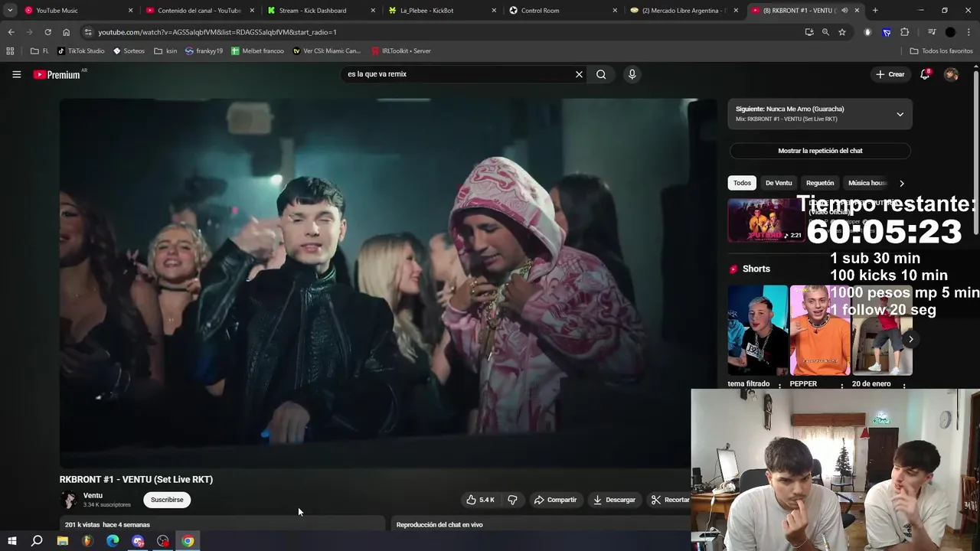
Task: Click the zoom magnifier in address bar
Action: pos(825,32)
